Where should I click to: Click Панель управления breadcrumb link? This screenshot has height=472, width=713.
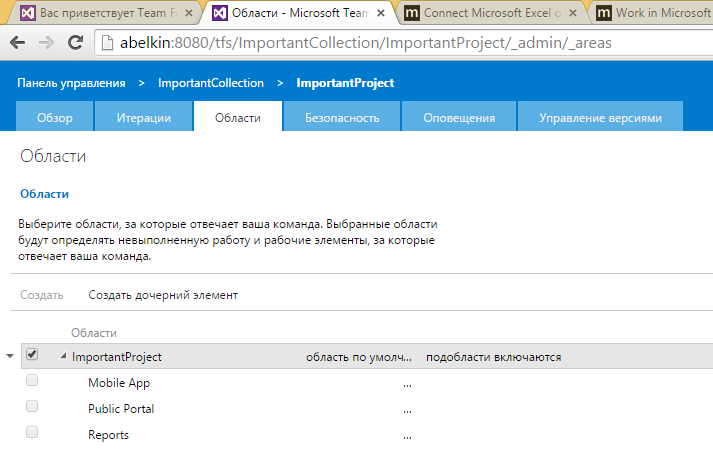(x=71, y=83)
